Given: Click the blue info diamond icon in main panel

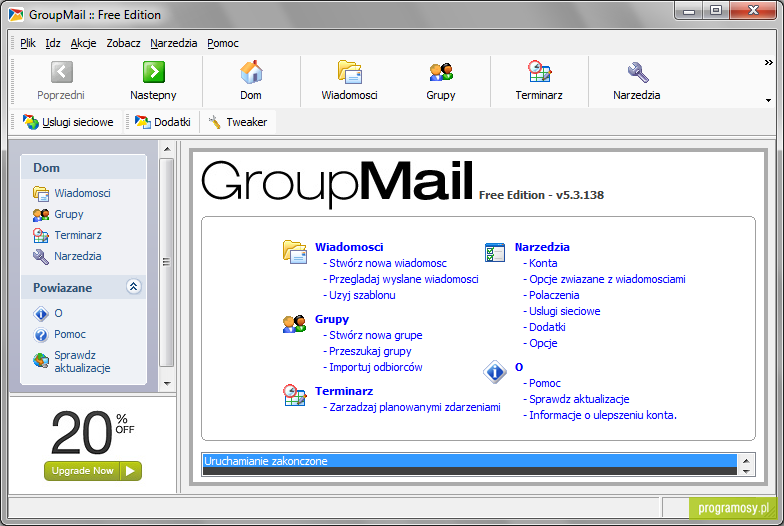Looking at the screenshot, I should click(495, 372).
